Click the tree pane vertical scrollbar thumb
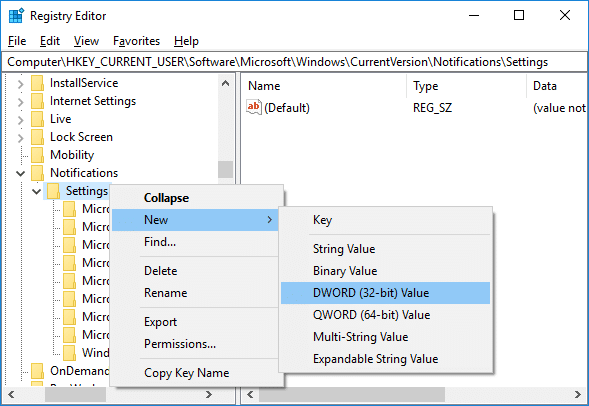Viewport: 589px width, 406px height. 225,169
